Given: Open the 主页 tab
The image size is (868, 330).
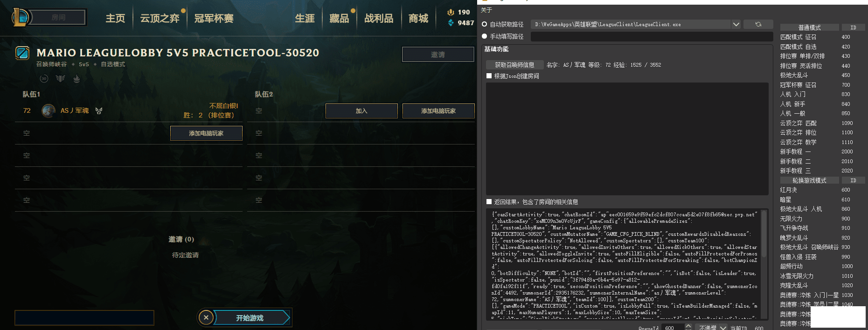Looking at the screenshot, I should (115, 18).
